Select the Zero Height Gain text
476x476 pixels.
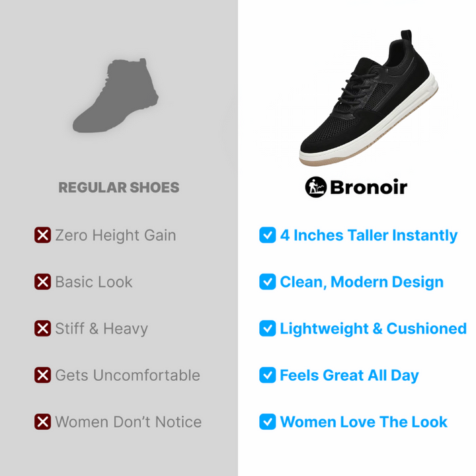pyautogui.click(x=115, y=235)
